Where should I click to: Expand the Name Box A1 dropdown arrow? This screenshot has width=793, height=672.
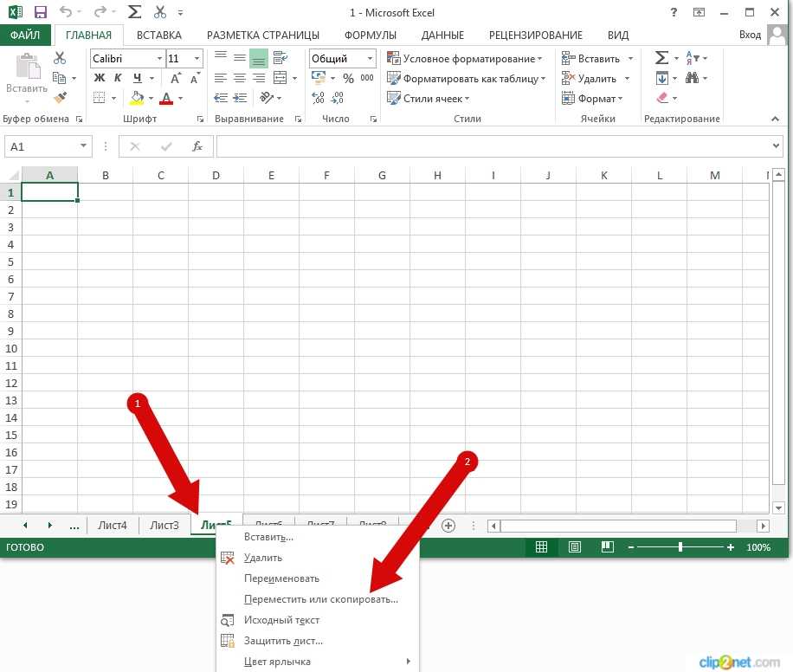click(83, 146)
